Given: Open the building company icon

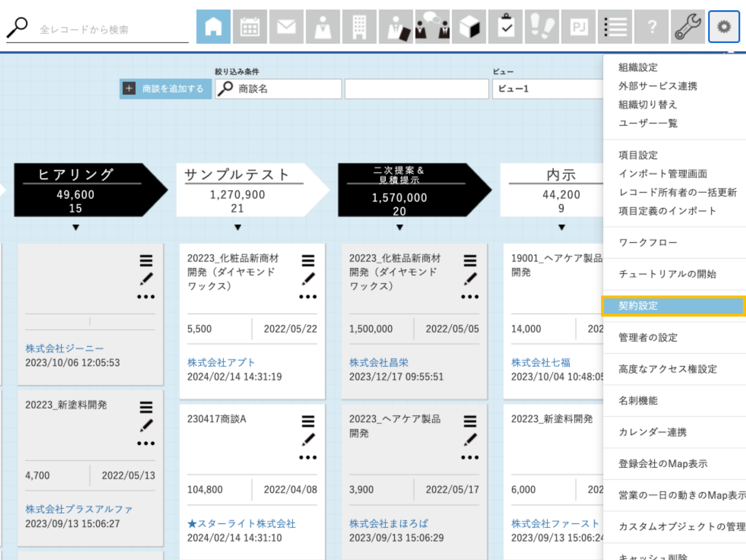Looking at the screenshot, I should (x=359, y=27).
